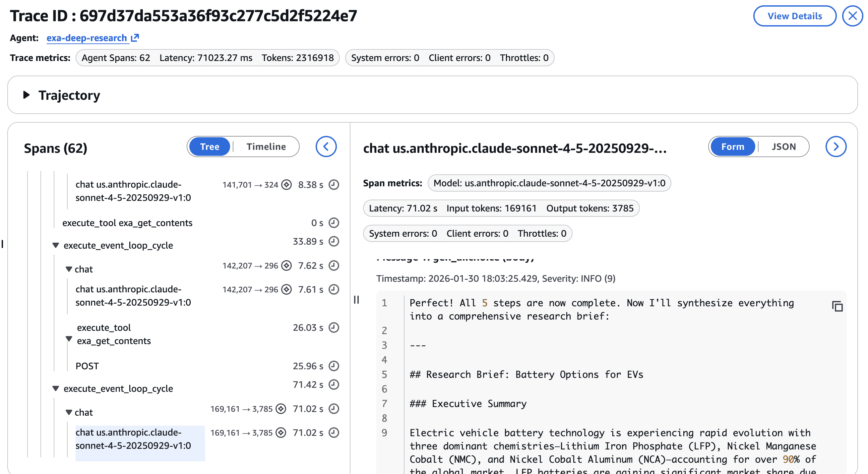
Task: Collapse spans panel with left chevron
Action: 326,147
